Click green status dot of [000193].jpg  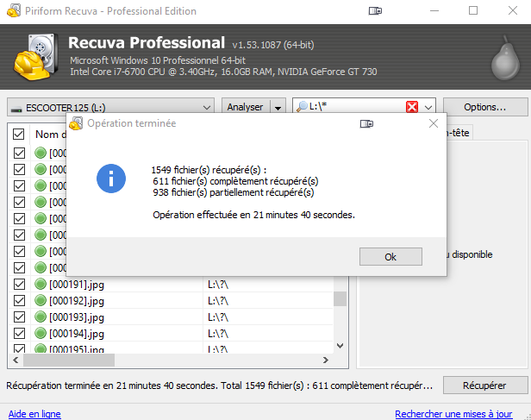(x=41, y=317)
